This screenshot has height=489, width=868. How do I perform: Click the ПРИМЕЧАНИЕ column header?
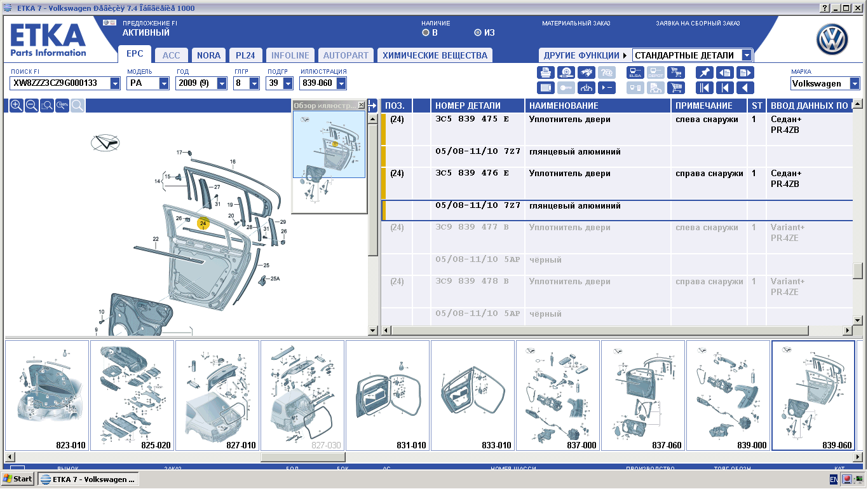pos(709,106)
